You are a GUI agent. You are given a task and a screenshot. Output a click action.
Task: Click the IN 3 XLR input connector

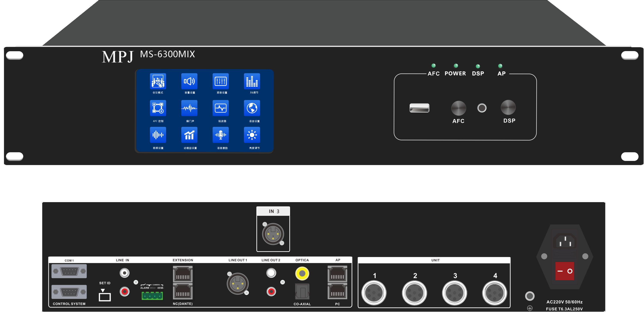(x=273, y=234)
